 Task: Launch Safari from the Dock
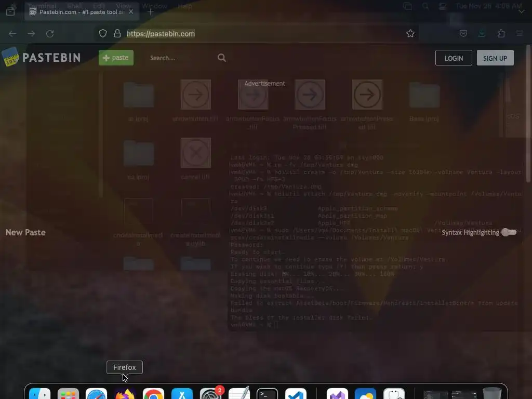96,394
